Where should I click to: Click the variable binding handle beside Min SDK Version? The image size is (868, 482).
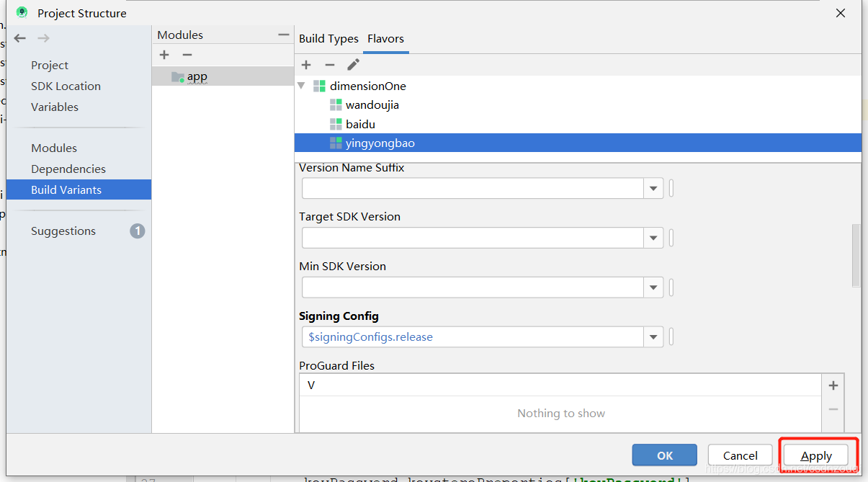click(x=671, y=287)
